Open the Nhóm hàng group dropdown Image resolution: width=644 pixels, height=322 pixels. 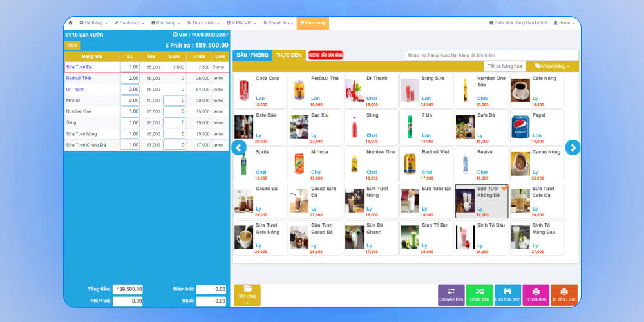pyautogui.click(x=552, y=66)
